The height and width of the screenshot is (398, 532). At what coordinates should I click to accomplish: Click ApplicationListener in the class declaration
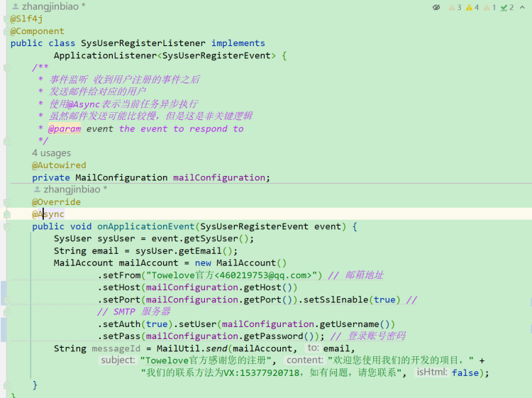105,55
